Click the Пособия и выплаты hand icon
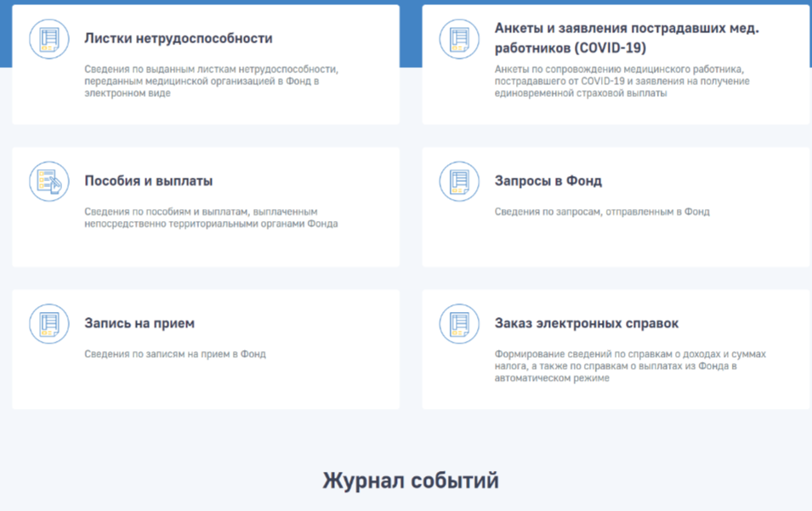Image resolution: width=812 pixels, height=511 pixels. coord(49,181)
